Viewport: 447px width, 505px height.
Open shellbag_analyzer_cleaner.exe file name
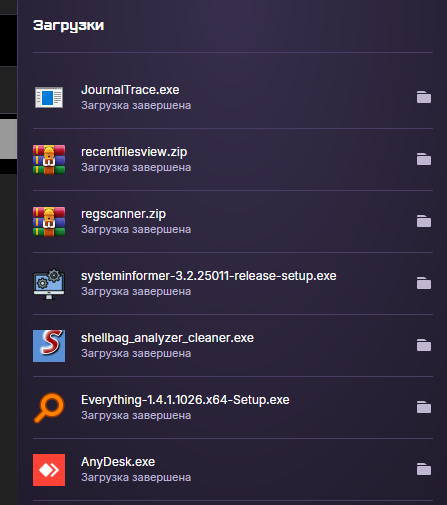click(x=167, y=338)
